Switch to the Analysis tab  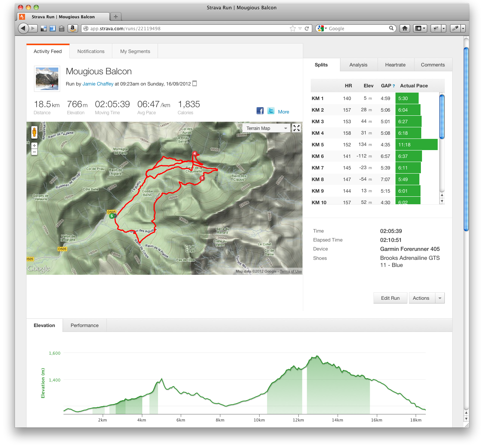tap(359, 65)
